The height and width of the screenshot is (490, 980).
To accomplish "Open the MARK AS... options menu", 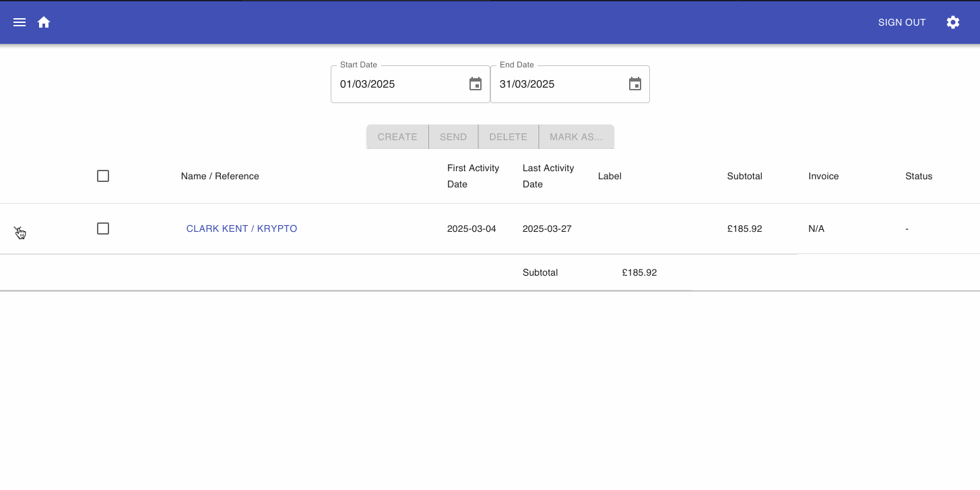I will 577,136.
